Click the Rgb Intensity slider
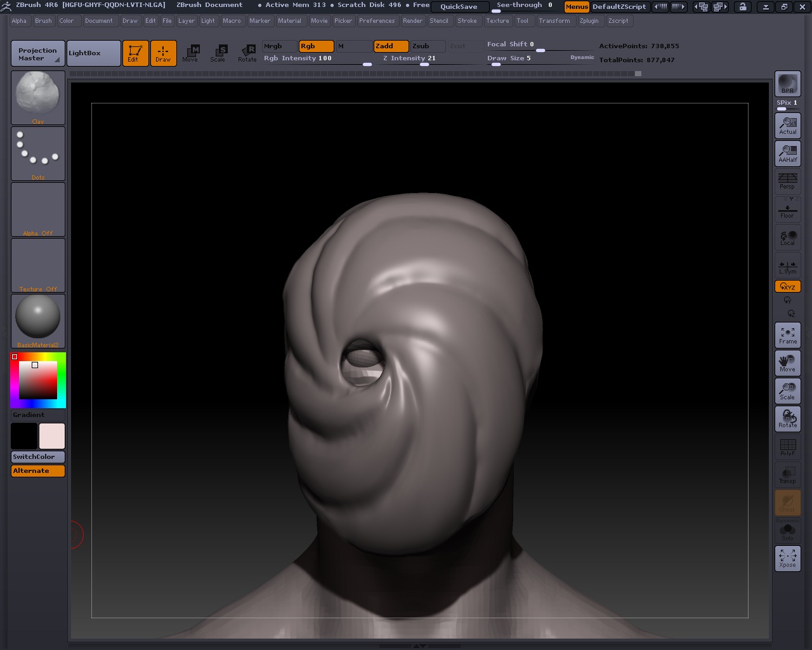812x650 pixels. coord(317,59)
